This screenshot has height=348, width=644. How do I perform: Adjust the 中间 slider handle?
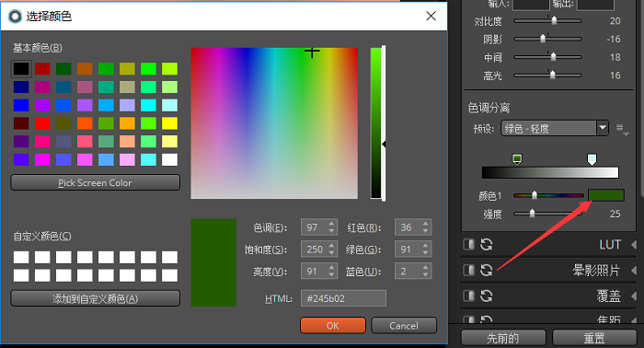point(553,56)
